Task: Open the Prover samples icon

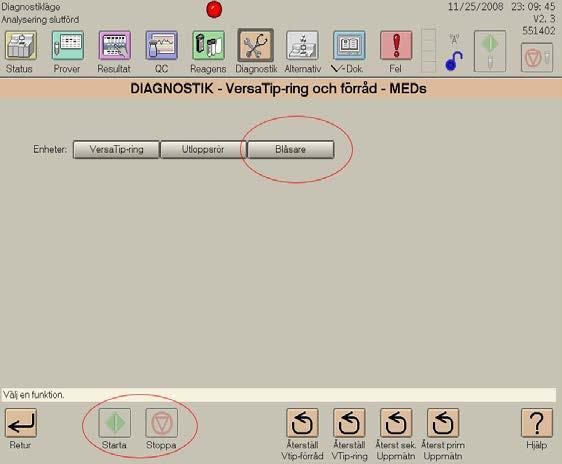Action: (68, 46)
